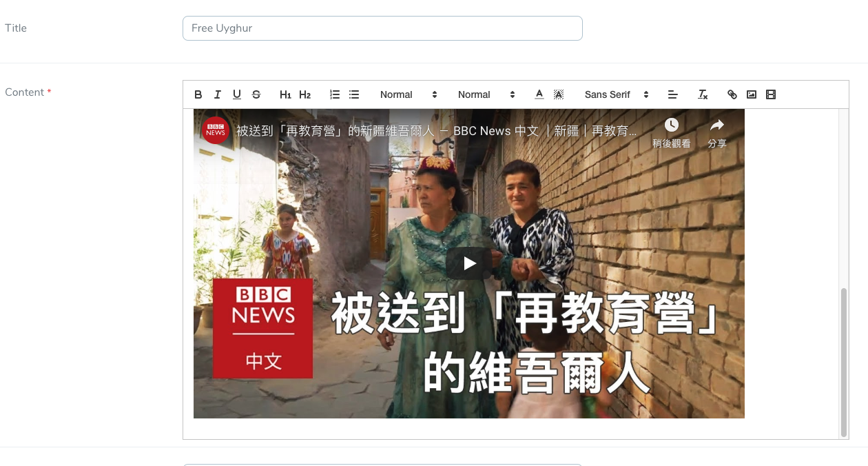The image size is (868, 466).
Task: Open the first Normal size dropdown
Action: 409,94
